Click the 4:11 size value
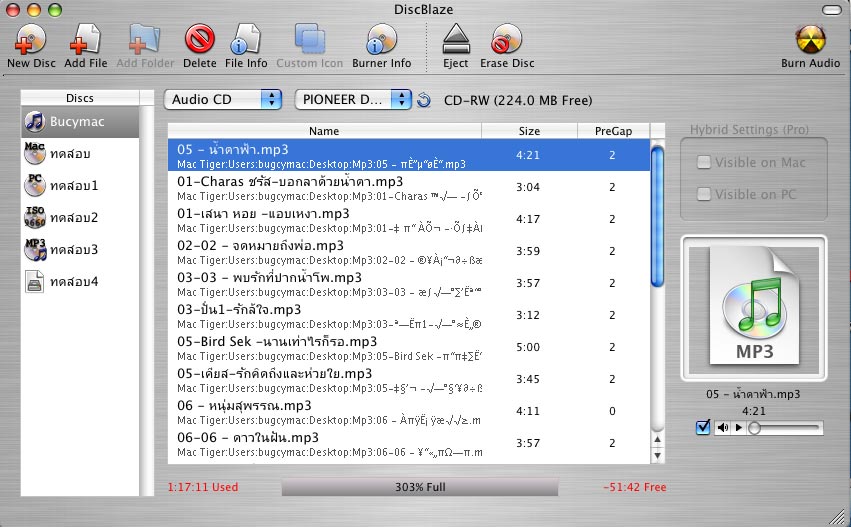 click(x=528, y=411)
